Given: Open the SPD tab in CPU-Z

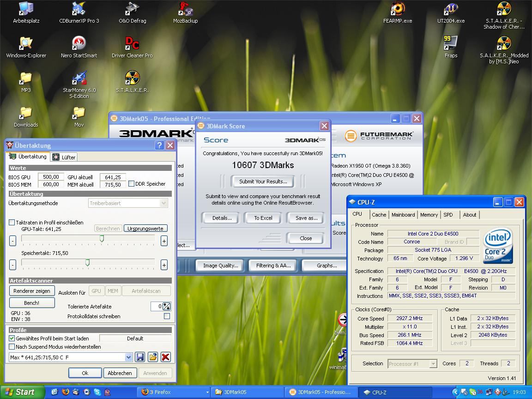Looking at the screenshot, I should point(448,215).
